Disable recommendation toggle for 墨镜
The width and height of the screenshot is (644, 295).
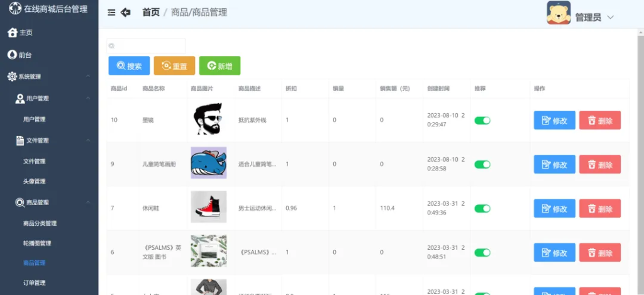(x=482, y=120)
